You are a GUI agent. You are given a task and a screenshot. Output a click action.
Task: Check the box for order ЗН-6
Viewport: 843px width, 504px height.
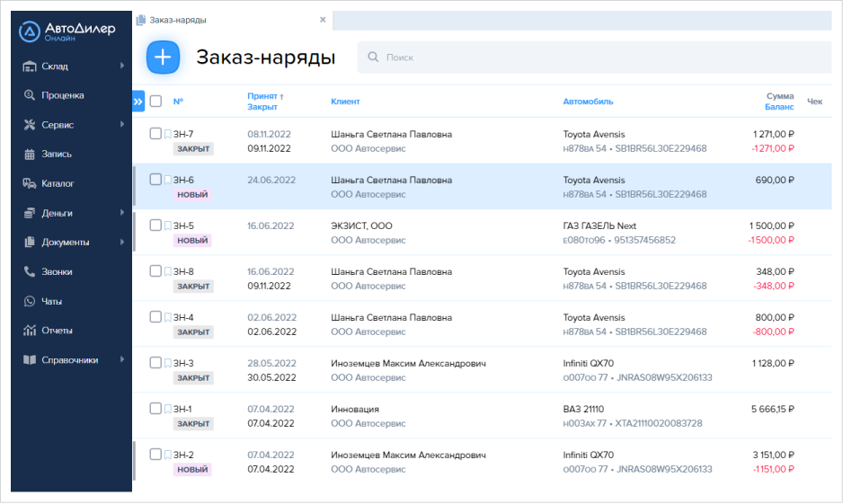click(x=155, y=179)
